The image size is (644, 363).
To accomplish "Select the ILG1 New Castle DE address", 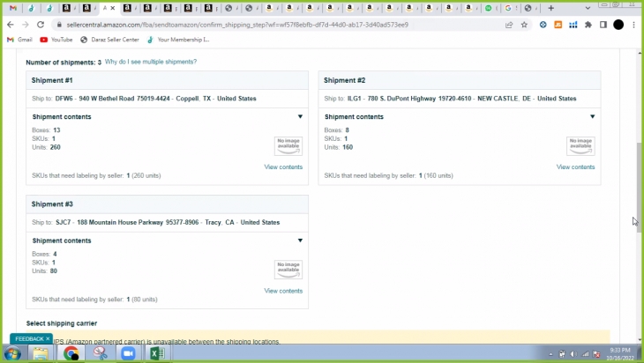I will tap(461, 99).
